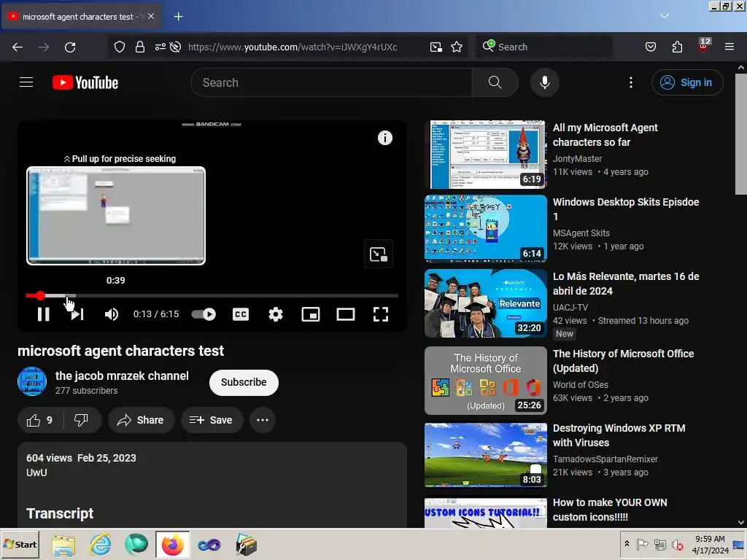
Task: Mute the video volume
Action: pyautogui.click(x=112, y=314)
